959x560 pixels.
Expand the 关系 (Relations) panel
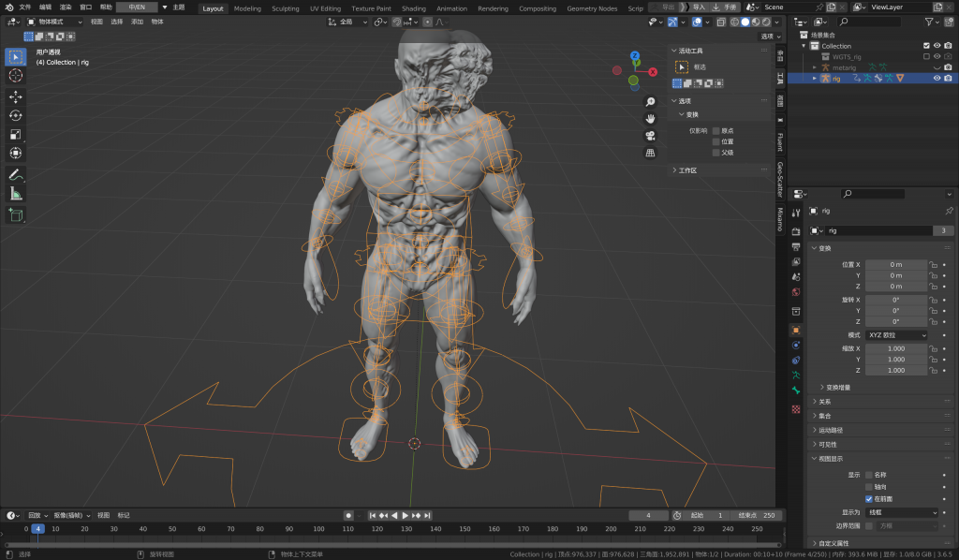point(824,402)
